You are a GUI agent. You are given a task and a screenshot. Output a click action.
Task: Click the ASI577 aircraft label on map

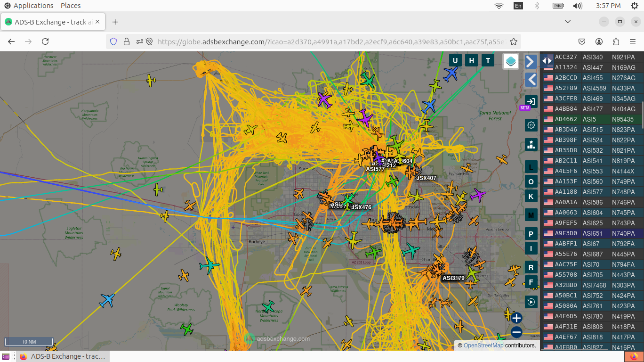(x=375, y=169)
